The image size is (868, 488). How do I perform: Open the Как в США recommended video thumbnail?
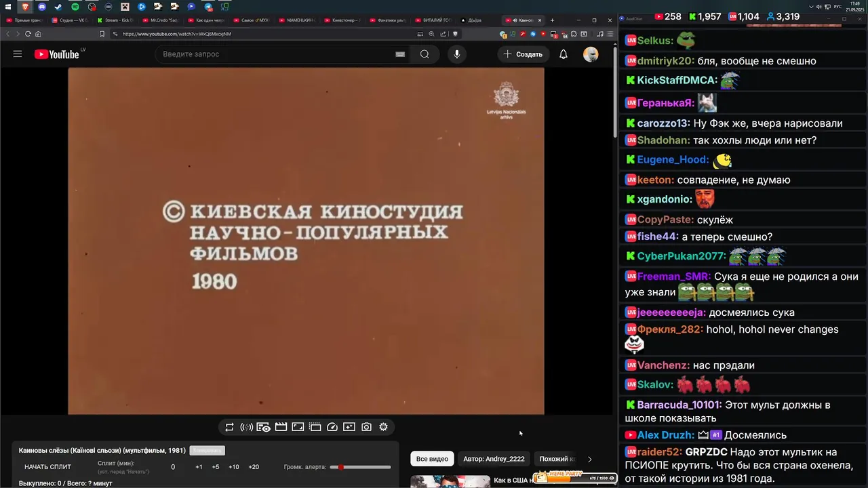pos(450,481)
